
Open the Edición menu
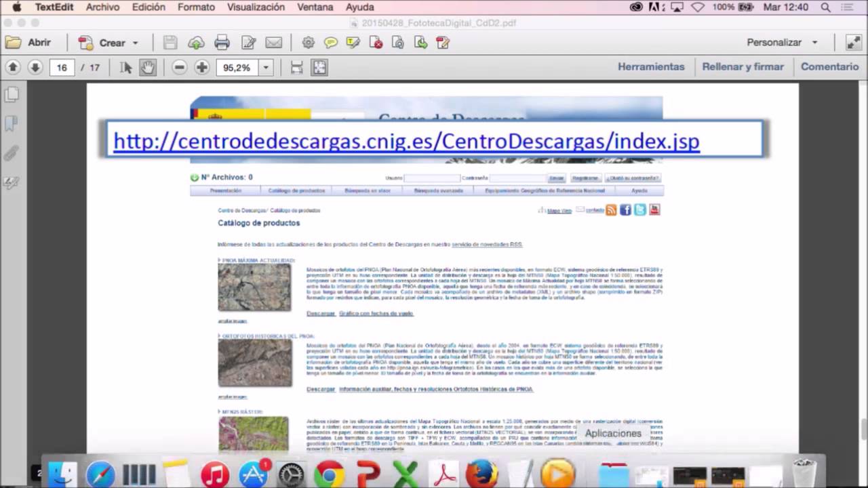[149, 7]
